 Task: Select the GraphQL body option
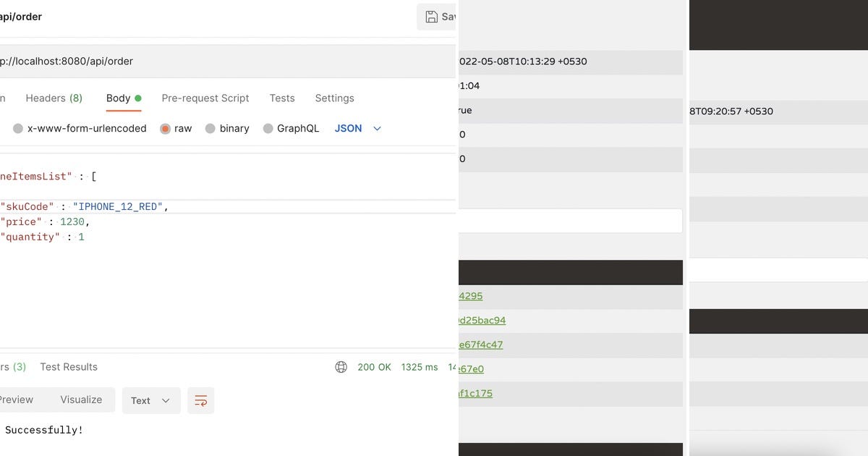(268, 128)
